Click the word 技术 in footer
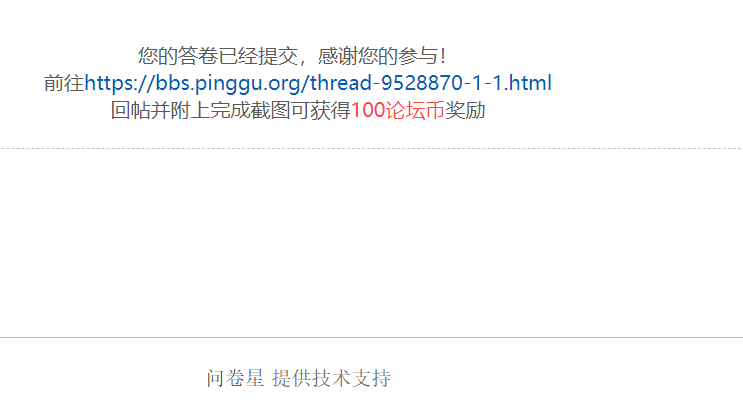 [x=332, y=378]
